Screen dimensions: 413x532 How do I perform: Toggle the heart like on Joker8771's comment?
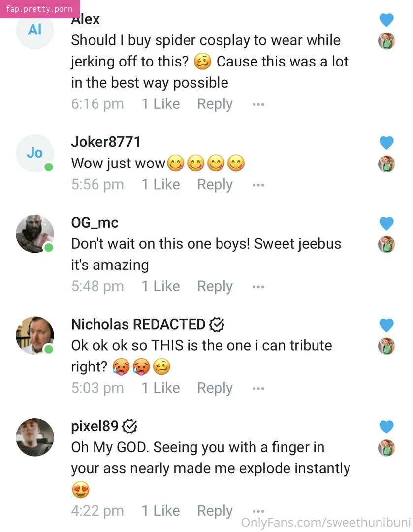pos(386,143)
